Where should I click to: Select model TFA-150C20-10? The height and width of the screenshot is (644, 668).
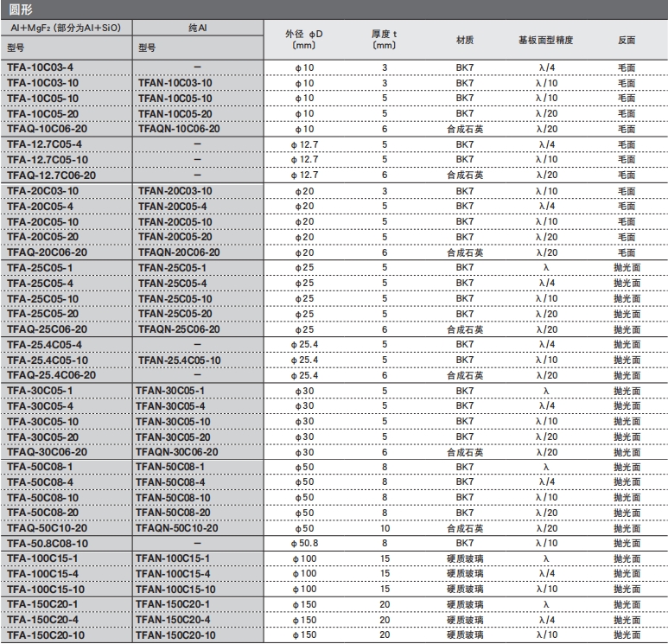point(52,635)
